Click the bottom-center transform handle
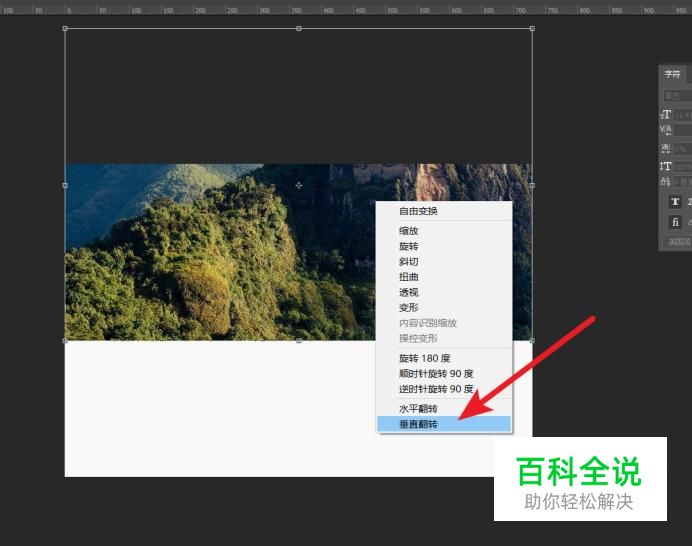This screenshot has width=692, height=546. (299, 340)
